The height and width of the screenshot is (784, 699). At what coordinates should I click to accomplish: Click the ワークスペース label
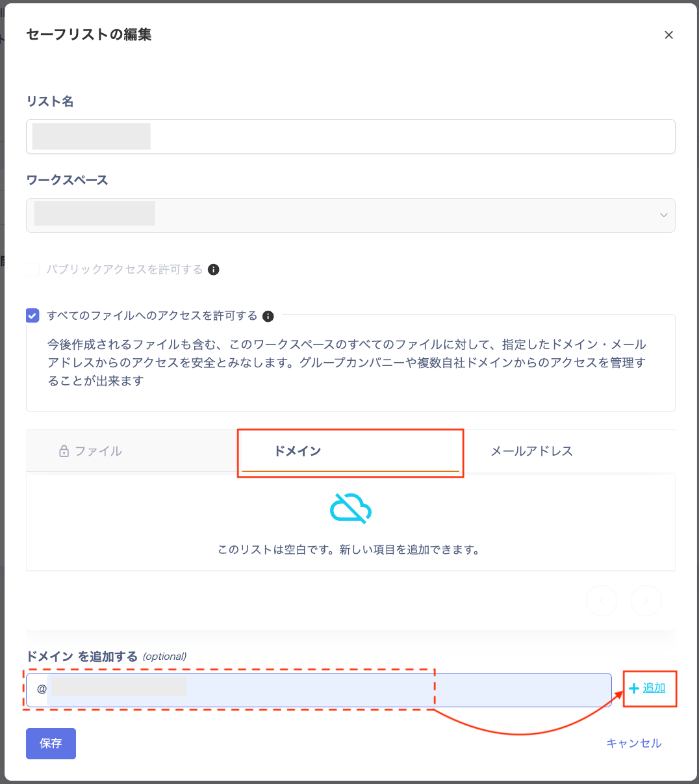(67, 180)
